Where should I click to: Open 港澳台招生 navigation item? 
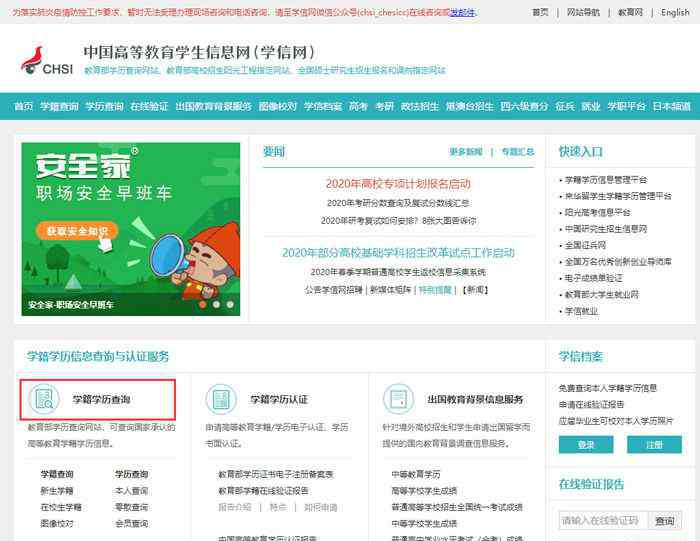[x=470, y=106]
